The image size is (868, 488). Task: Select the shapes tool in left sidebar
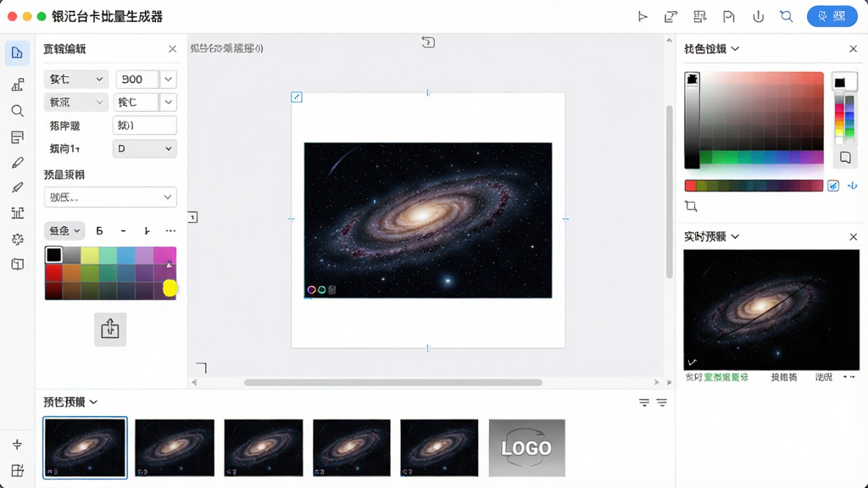17,84
